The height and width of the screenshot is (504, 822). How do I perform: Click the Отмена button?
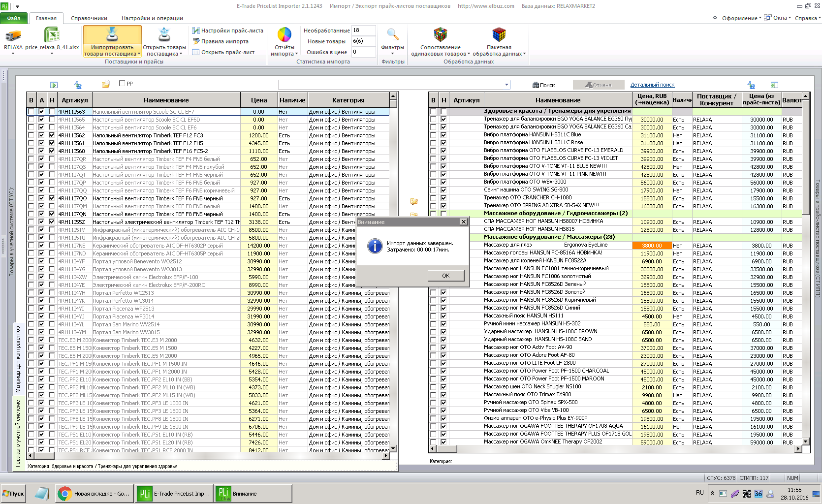pyautogui.click(x=598, y=85)
